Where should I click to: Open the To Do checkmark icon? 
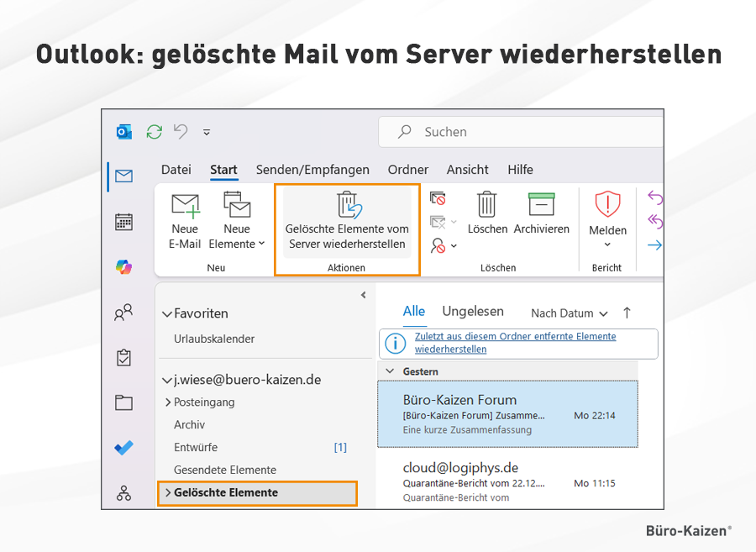(x=124, y=448)
